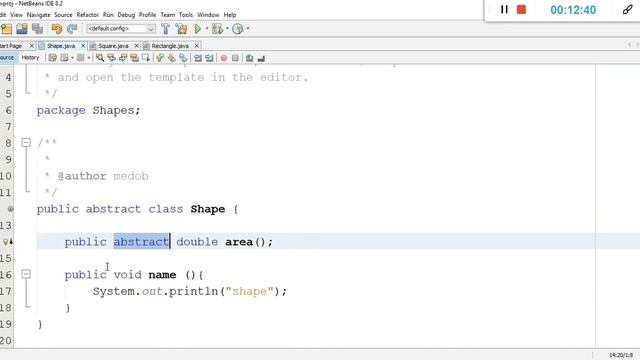Screen dimensions: 640x360
Task: Click Shift Line Right icon
Action: pyautogui.click(x=209, y=58)
